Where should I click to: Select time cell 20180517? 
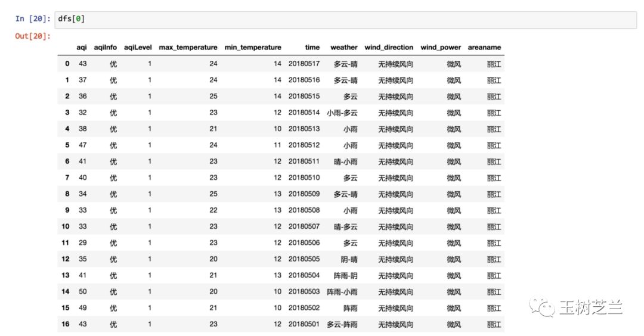(x=304, y=64)
